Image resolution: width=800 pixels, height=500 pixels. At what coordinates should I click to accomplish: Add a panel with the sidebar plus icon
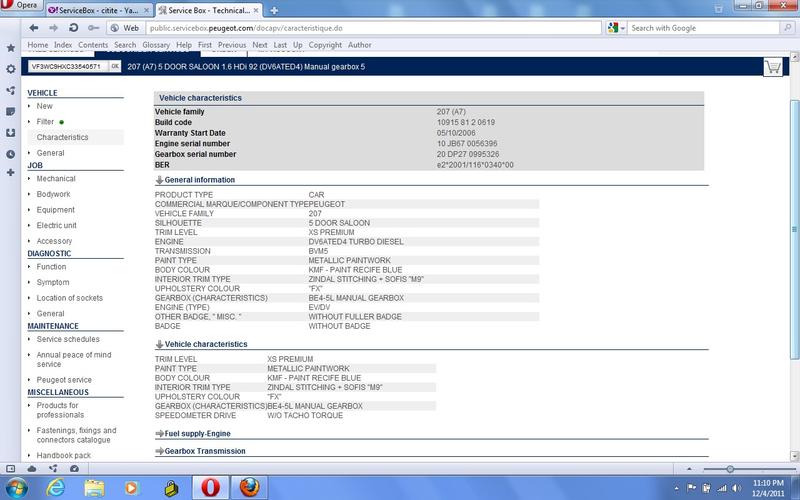pos(10,173)
